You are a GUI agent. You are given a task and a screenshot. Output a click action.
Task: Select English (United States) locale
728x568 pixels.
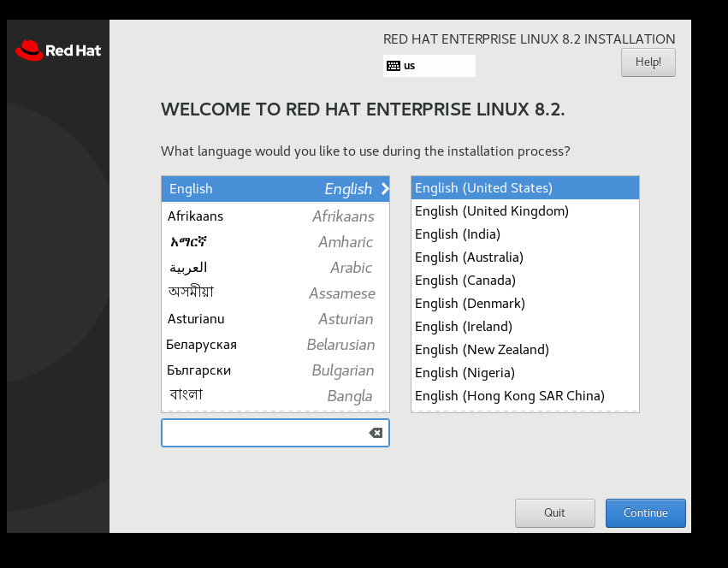(x=525, y=187)
